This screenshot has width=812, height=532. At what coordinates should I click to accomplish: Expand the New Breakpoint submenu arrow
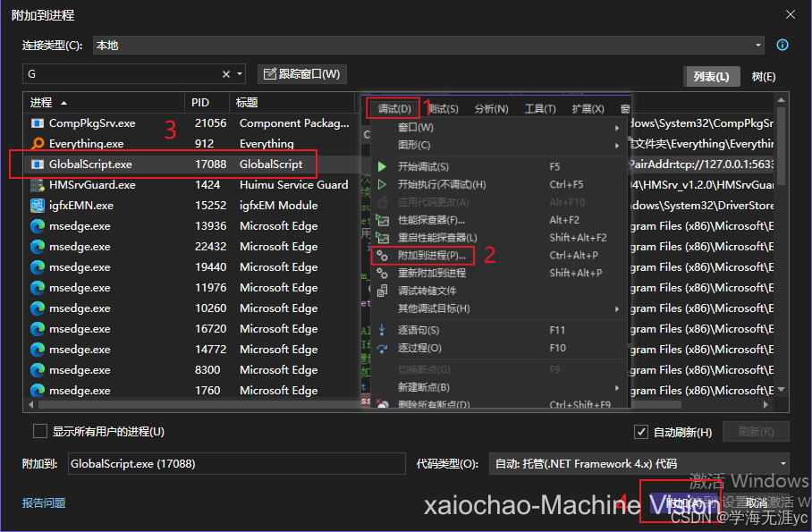617,387
